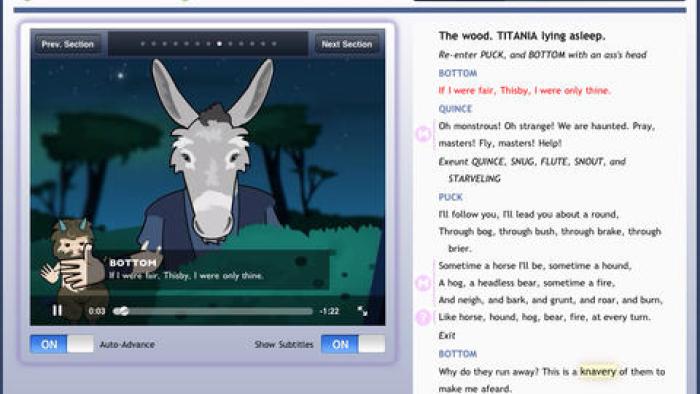Open the note icon beside "A hog, a headless bear"
700x394 pixels.
point(423,283)
